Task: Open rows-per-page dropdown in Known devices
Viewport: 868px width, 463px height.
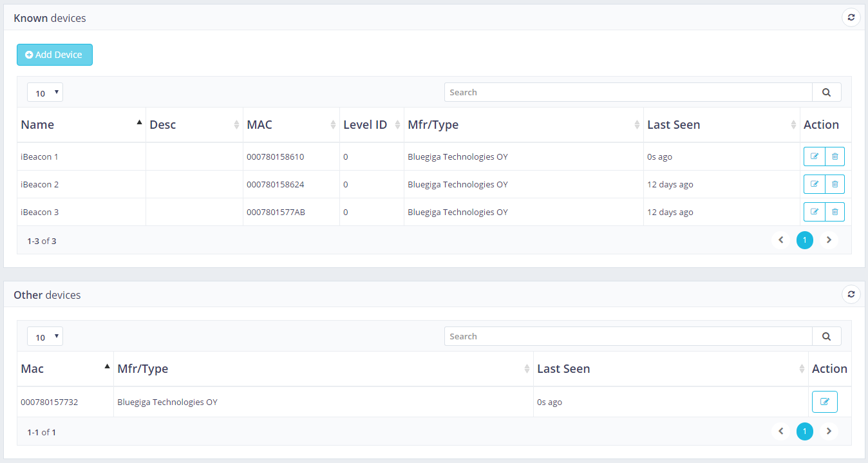Action: tap(45, 93)
